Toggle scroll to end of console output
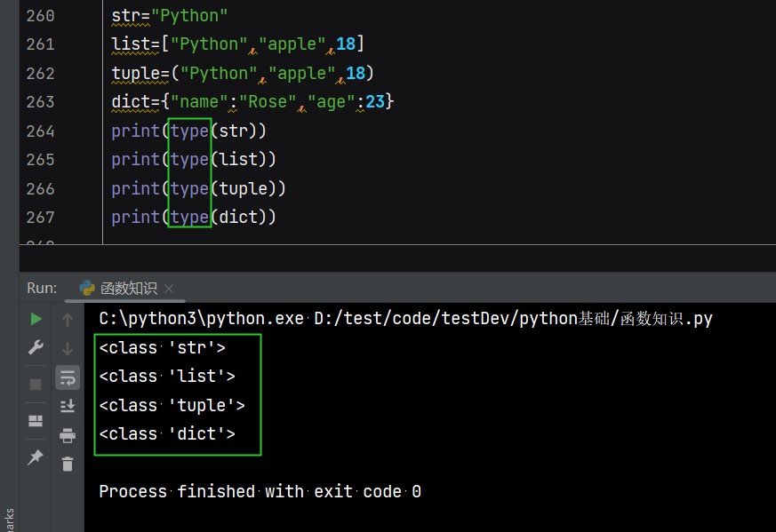776x532 pixels. [68, 406]
